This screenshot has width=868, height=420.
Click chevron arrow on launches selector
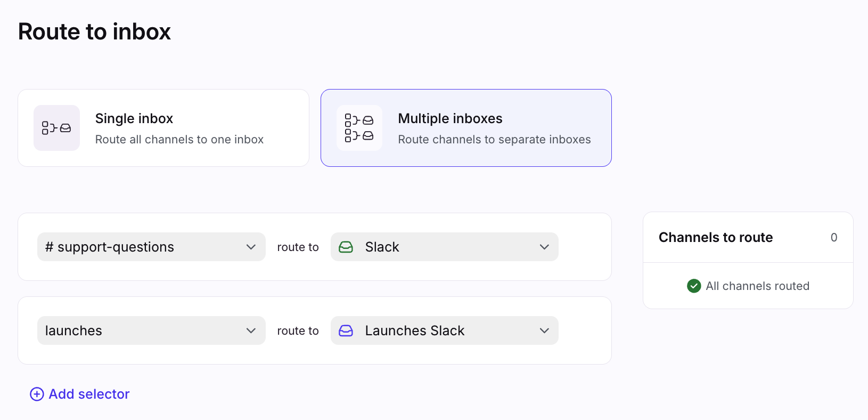(251, 330)
